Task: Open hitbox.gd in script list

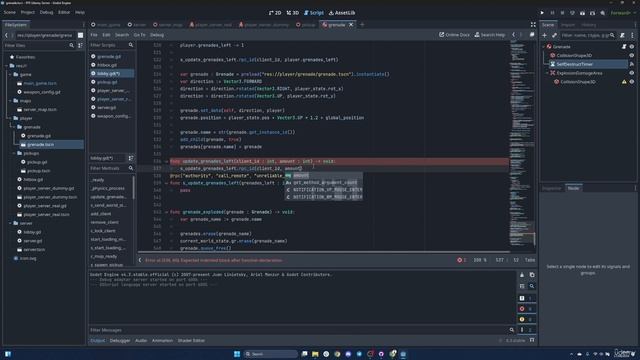Action: point(107,65)
